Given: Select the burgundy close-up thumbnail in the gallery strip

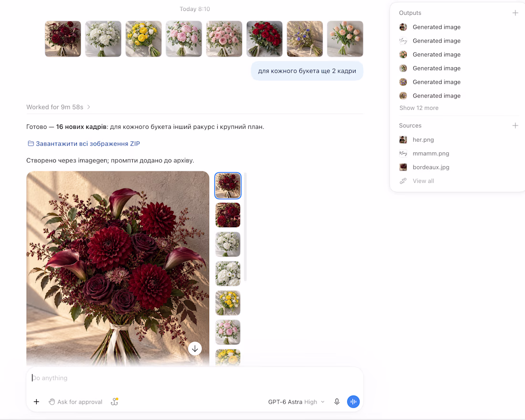Looking at the screenshot, I should click(x=228, y=215).
